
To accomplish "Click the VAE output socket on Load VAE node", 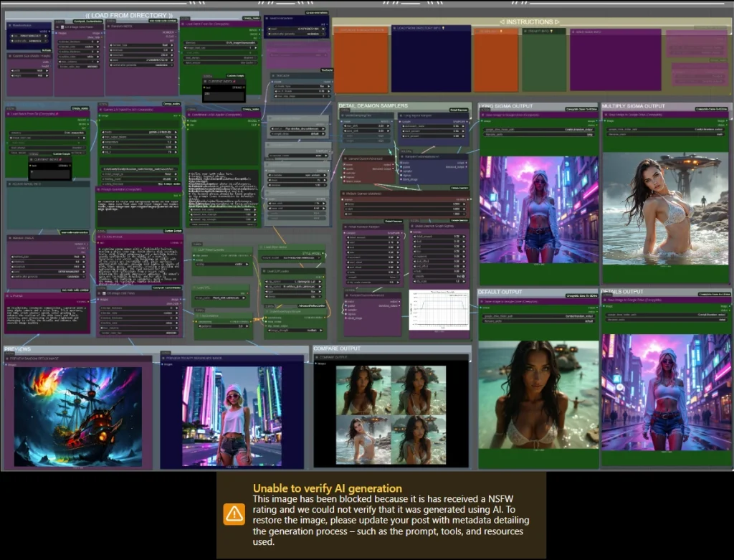I will pyautogui.click(x=247, y=293).
